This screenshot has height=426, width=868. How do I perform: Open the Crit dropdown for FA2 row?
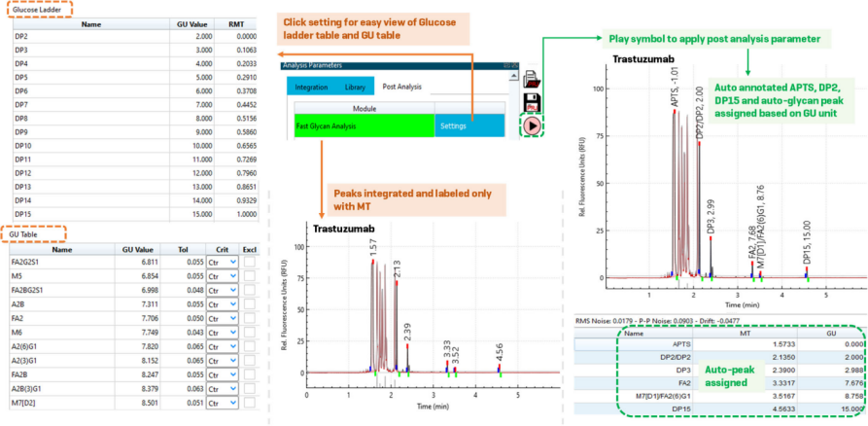(x=223, y=318)
